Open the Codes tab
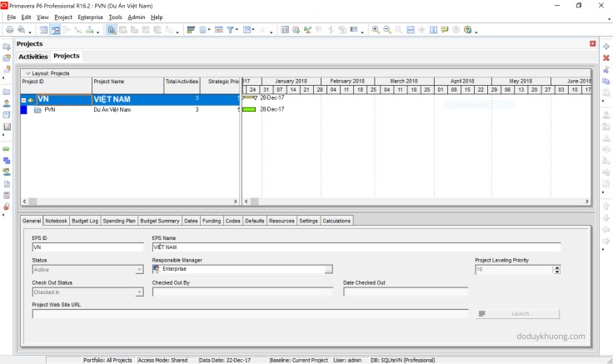The image size is (613, 364). pyautogui.click(x=232, y=221)
